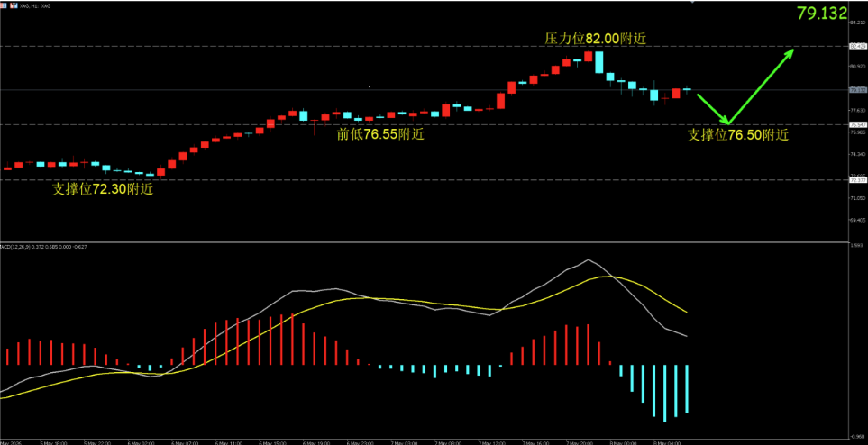Select the dashed horizontal line near 82.00 resistance
This screenshot has width=868, height=445.
(x=424, y=47)
